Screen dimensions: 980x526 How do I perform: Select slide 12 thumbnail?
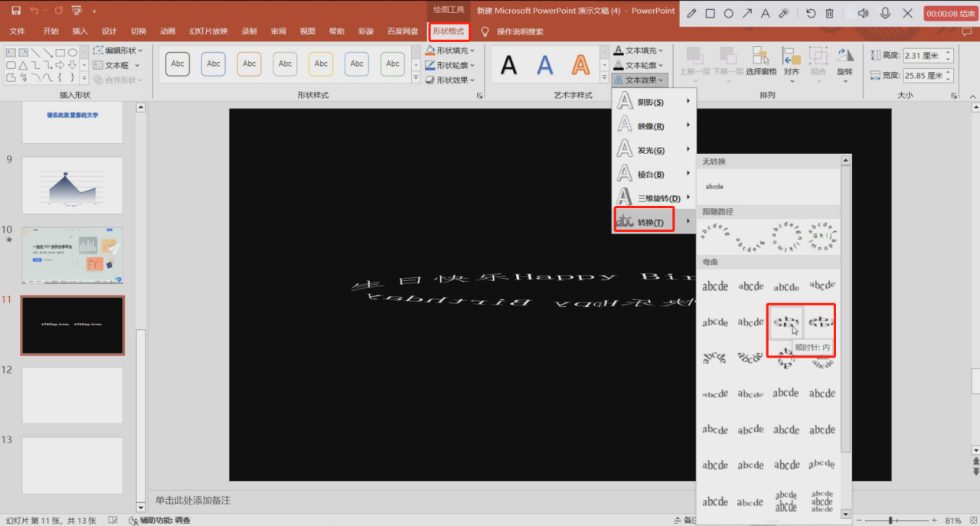(x=72, y=395)
